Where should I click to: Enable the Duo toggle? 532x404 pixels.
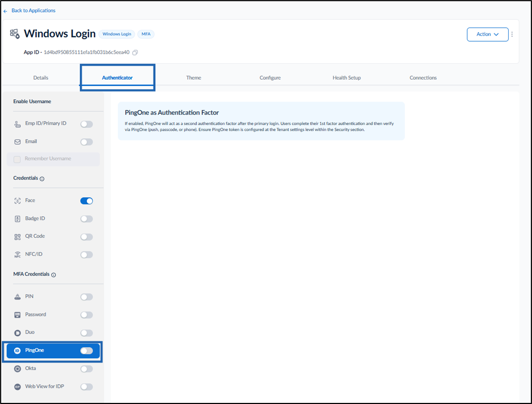[x=86, y=333]
